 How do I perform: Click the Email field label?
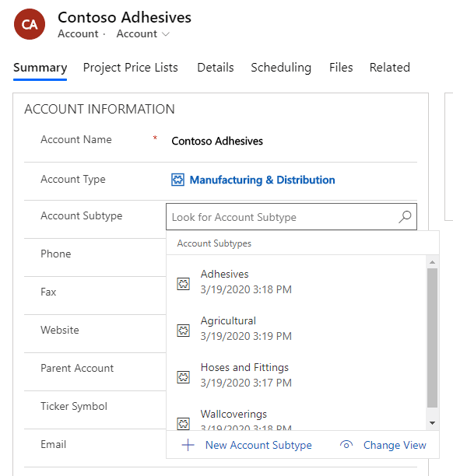click(x=53, y=444)
